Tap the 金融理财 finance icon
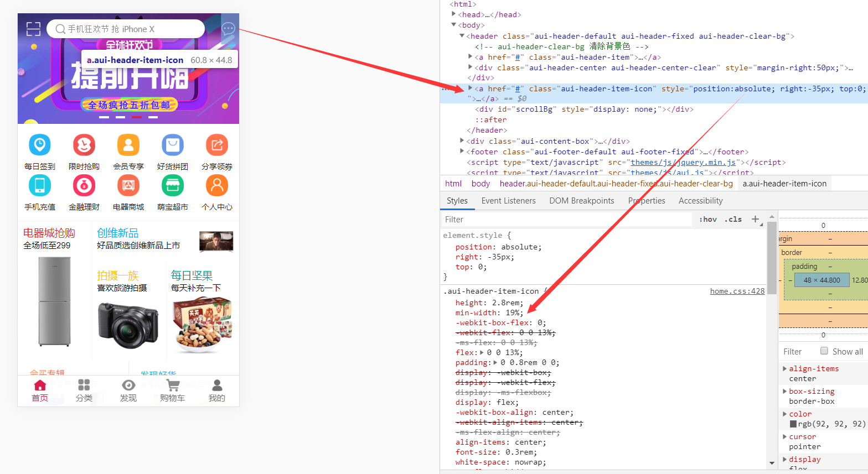This screenshot has width=868, height=474. tap(84, 186)
